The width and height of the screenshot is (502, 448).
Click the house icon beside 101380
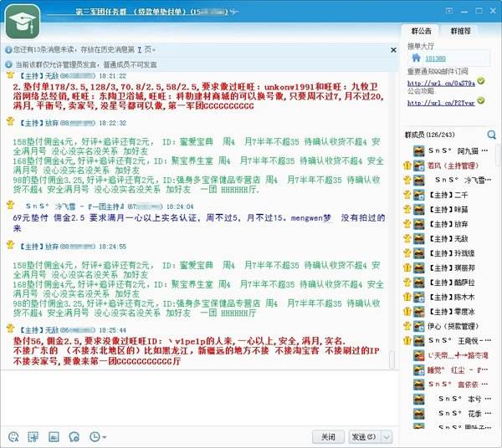coord(414,59)
